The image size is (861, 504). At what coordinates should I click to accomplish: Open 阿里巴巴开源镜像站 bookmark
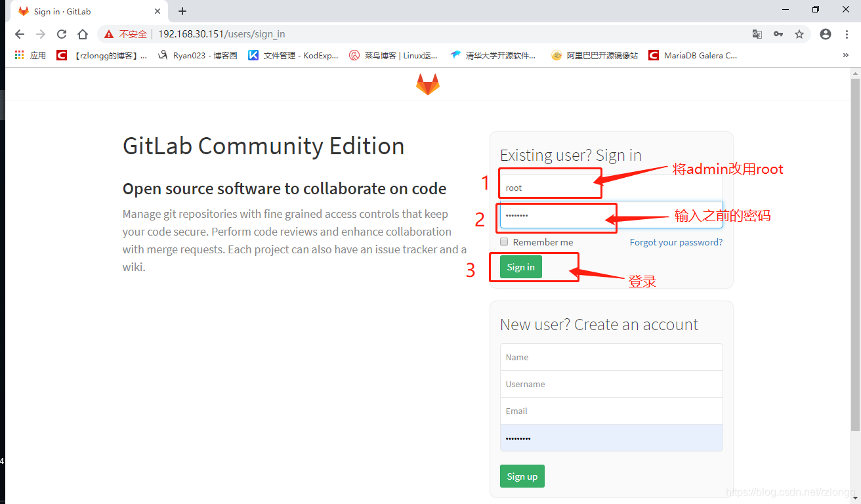[x=595, y=56]
